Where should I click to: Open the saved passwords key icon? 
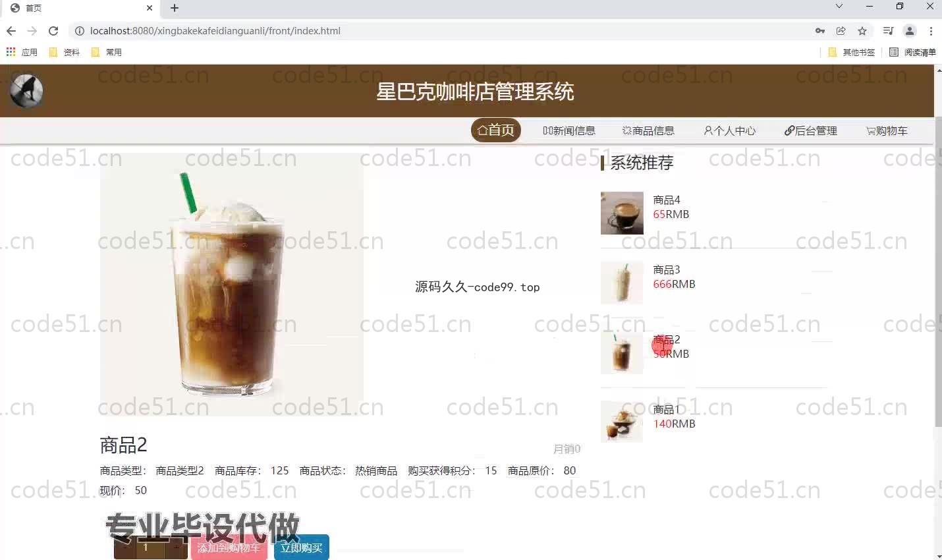pyautogui.click(x=820, y=31)
